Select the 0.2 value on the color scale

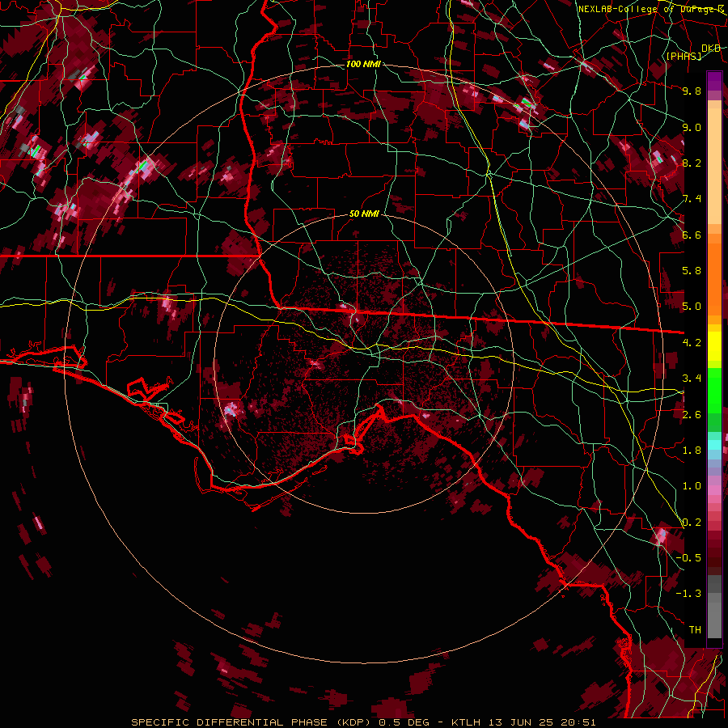(692, 523)
